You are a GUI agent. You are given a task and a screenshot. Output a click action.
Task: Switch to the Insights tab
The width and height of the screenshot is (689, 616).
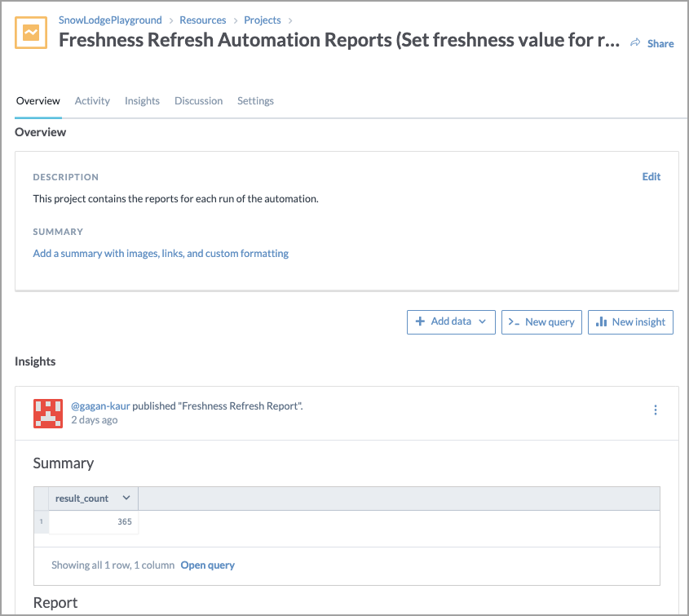coord(142,100)
